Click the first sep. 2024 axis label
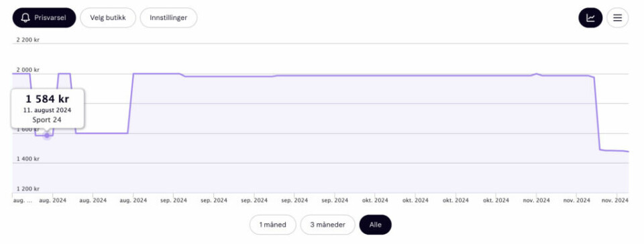The width and height of the screenshot is (644, 244). point(172,200)
